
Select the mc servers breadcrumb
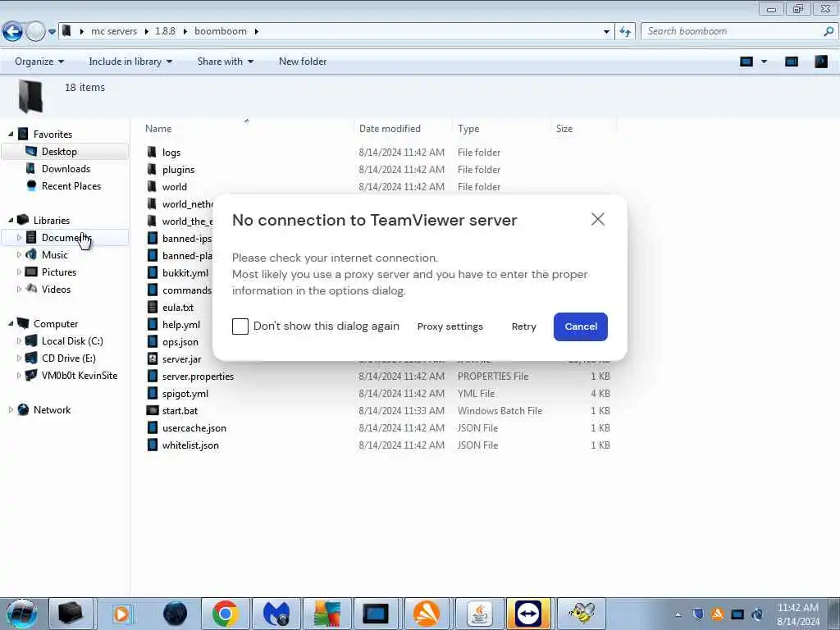pos(114,31)
